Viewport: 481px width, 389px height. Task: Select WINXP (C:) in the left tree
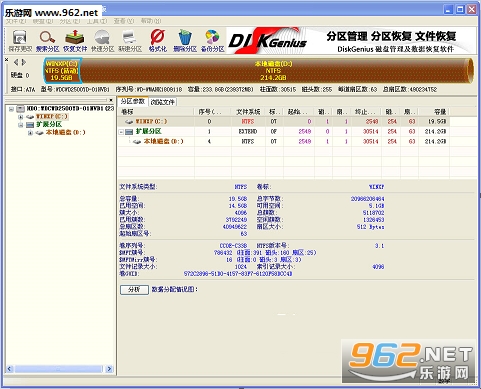pos(52,117)
